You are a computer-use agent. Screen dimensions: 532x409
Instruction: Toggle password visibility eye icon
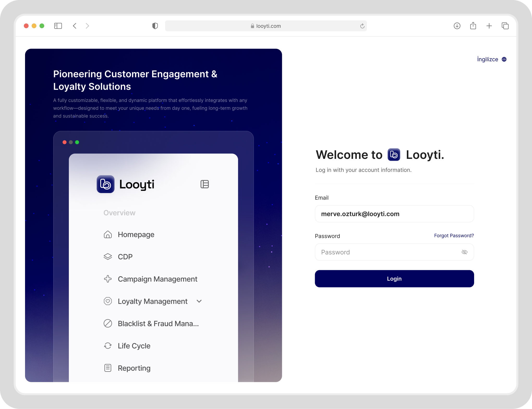click(x=464, y=252)
